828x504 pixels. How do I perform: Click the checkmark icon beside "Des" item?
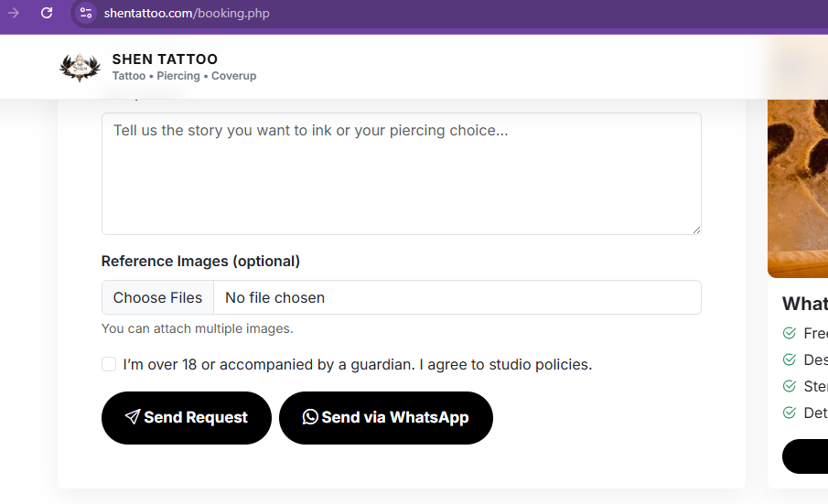(x=790, y=360)
